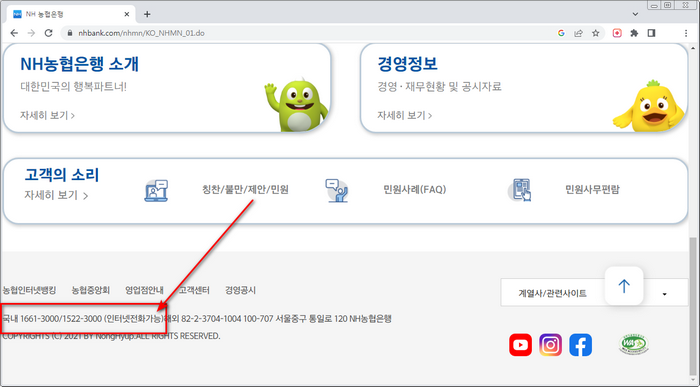Click the green mascot character
The height and width of the screenshot is (387, 700).
pyautogui.click(x=296, y=105)
